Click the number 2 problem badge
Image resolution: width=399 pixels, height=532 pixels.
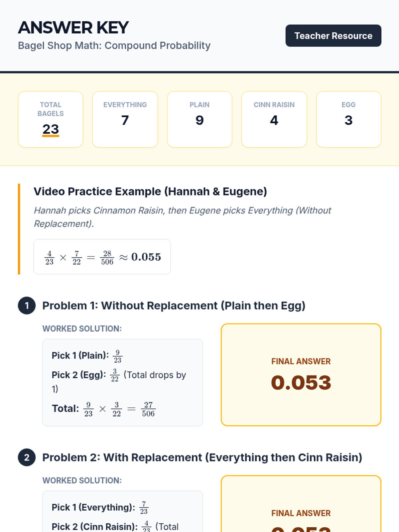point(27,458)
